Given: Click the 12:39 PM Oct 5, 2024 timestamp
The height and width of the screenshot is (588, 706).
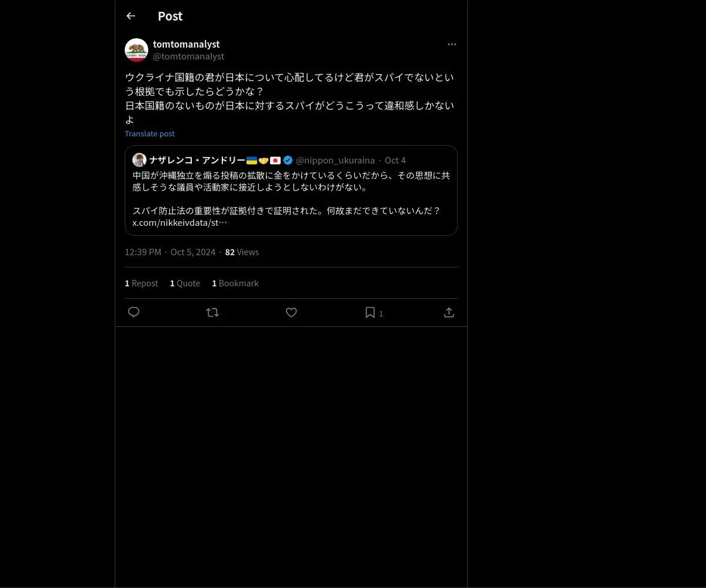Looking at the screenshot, I should (170, 252).
